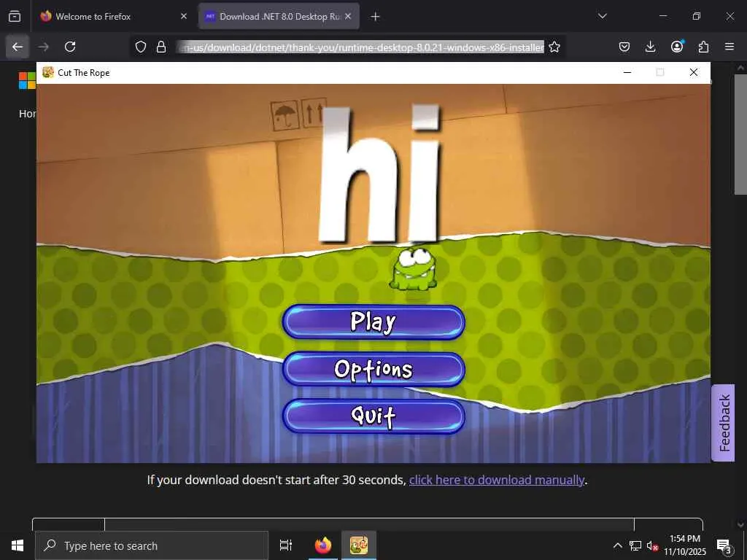View site security padlock information
The height and width of the screenshot is (560, 747).
click(x=161, y=47)
